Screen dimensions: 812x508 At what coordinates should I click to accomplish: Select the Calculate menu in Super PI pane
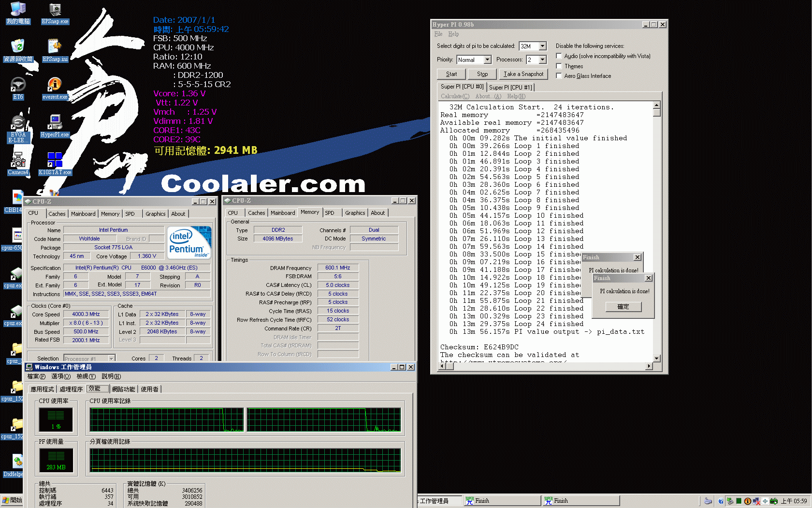[455, 96]
